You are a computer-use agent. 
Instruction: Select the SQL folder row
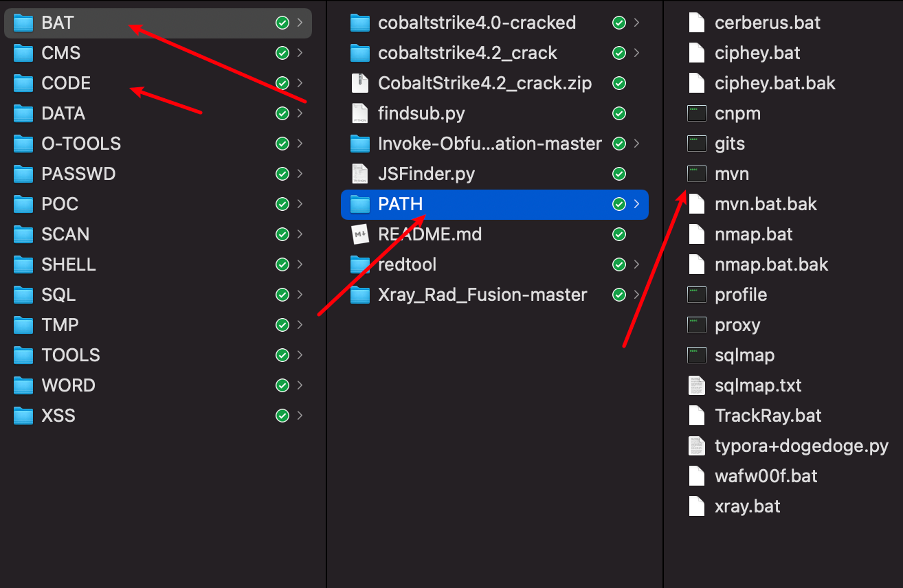coord(158,295)
